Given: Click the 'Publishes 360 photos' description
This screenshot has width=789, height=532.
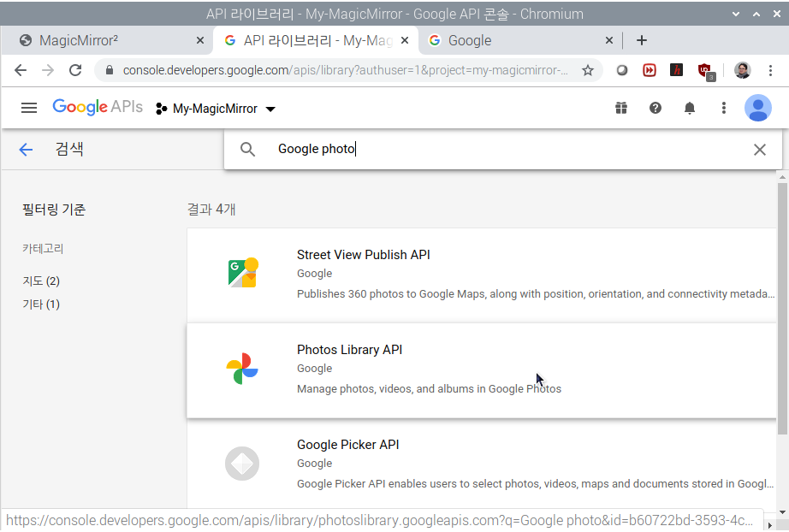Looking at the screenshot, I should (x=536, y=293).
